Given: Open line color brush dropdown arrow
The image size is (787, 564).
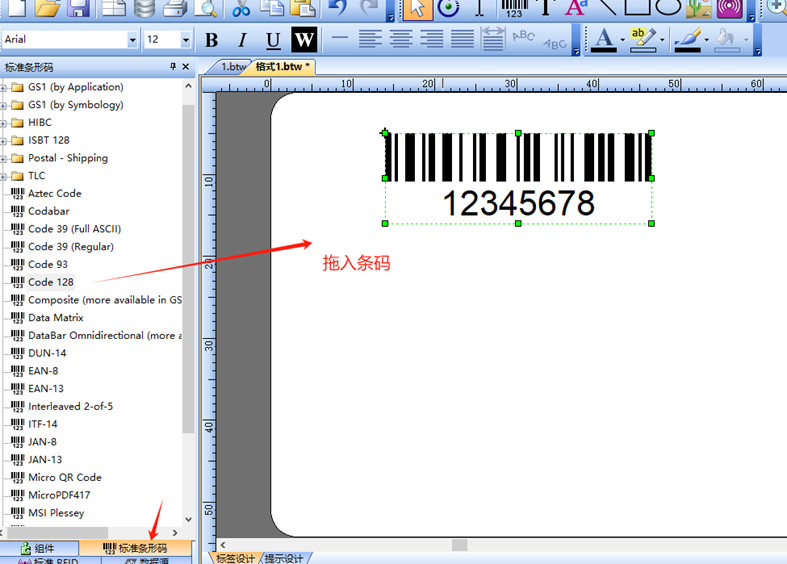Looking at the screenshot, I should click(x=706, y=40).
